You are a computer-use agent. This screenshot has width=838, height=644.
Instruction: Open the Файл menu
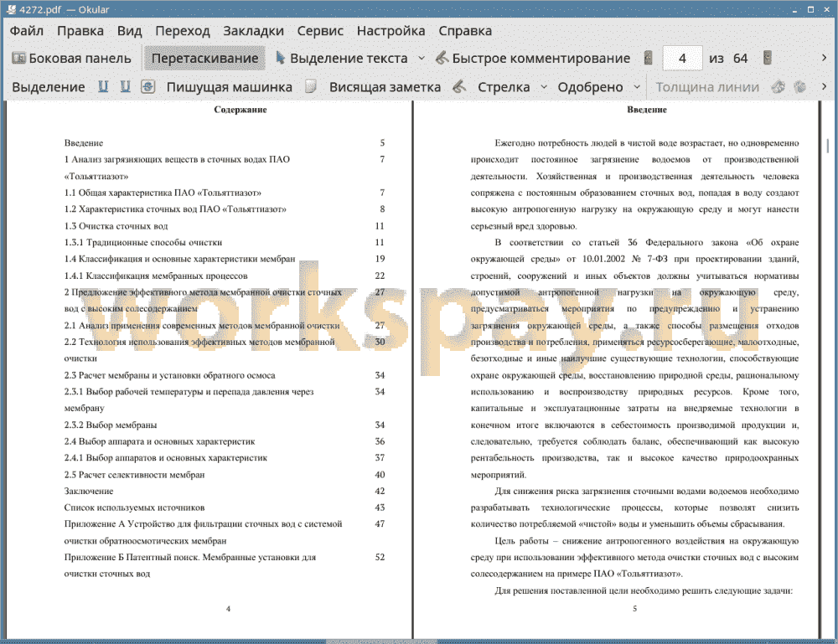click(26, 31)
